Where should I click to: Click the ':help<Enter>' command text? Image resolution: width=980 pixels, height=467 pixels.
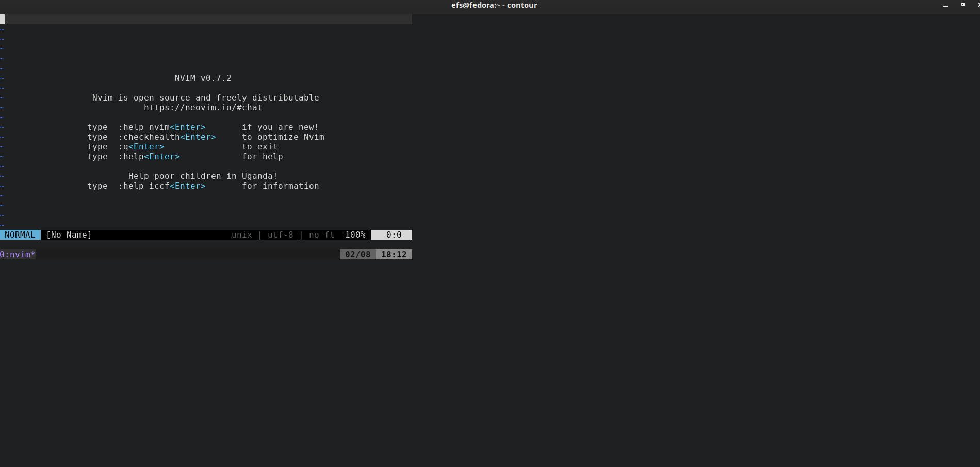click(149, 156)
